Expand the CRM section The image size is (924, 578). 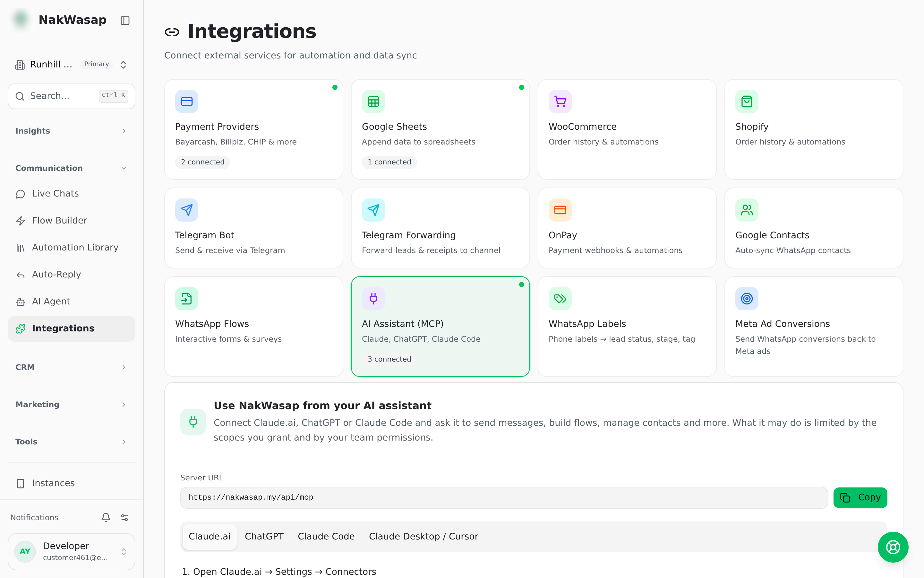click(72, 367)
